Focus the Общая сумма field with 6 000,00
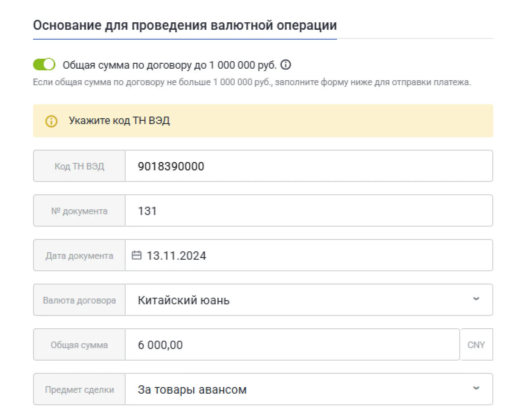 pyautogui.click(x=292, y=345)
